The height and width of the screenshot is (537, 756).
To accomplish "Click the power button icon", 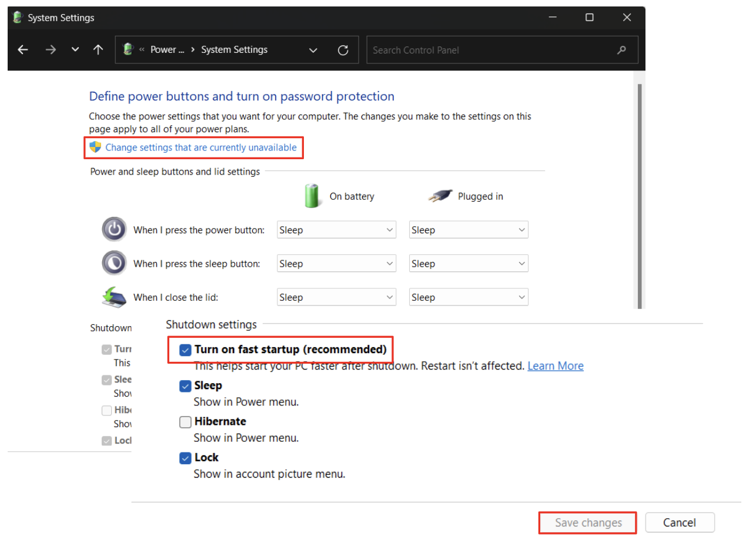I will (x=113, y=229).
